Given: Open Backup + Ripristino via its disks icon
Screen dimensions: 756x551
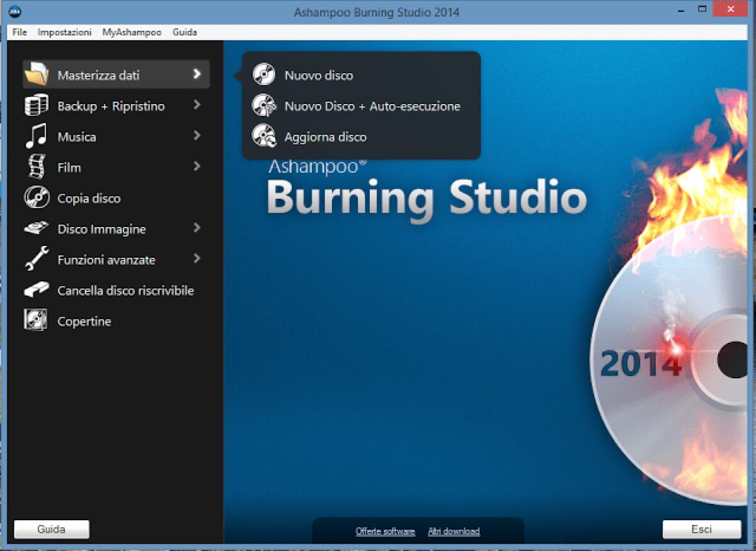Looking at the screenshot, I should (37, 105).
